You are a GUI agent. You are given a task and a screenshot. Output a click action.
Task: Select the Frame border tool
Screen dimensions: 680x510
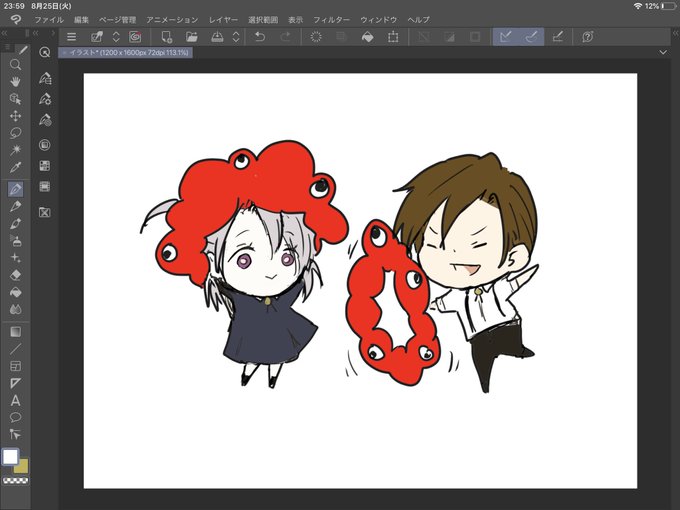pos(16,366)
